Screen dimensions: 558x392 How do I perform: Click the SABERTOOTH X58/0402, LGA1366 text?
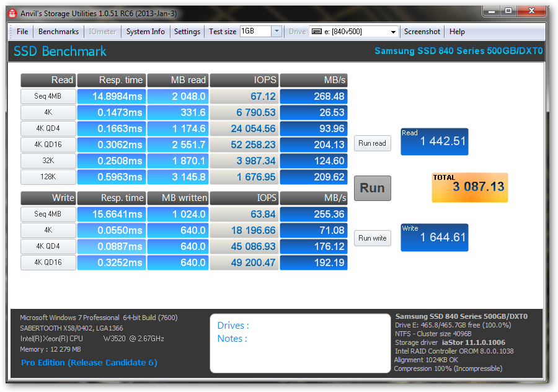[71, 328]
